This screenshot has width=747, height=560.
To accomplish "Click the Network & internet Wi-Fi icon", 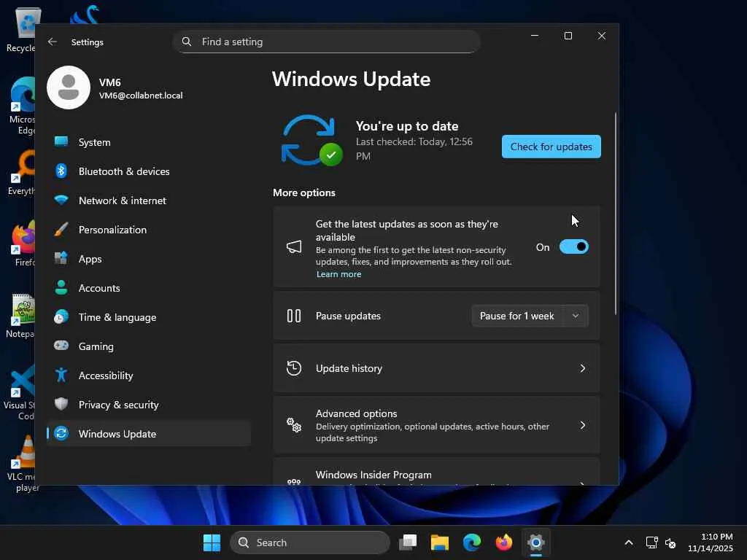I will tap(61, 200).
